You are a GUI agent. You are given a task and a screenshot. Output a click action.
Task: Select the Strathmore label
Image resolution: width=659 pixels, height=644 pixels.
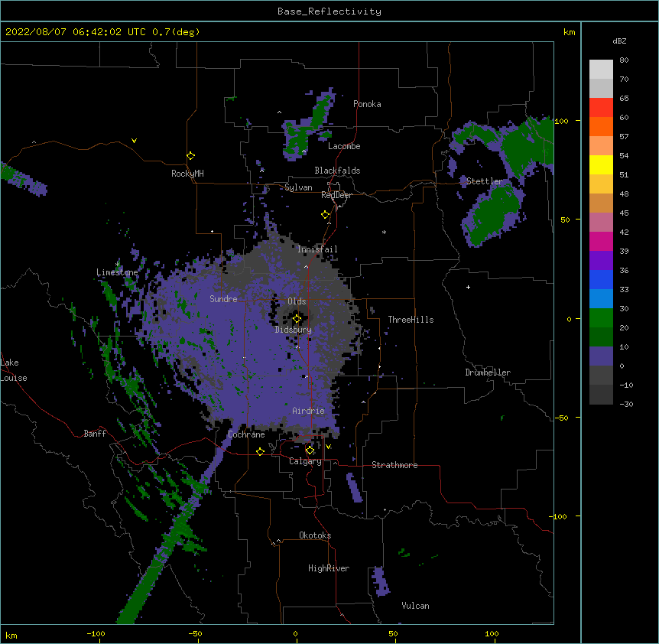coord(394,465)
